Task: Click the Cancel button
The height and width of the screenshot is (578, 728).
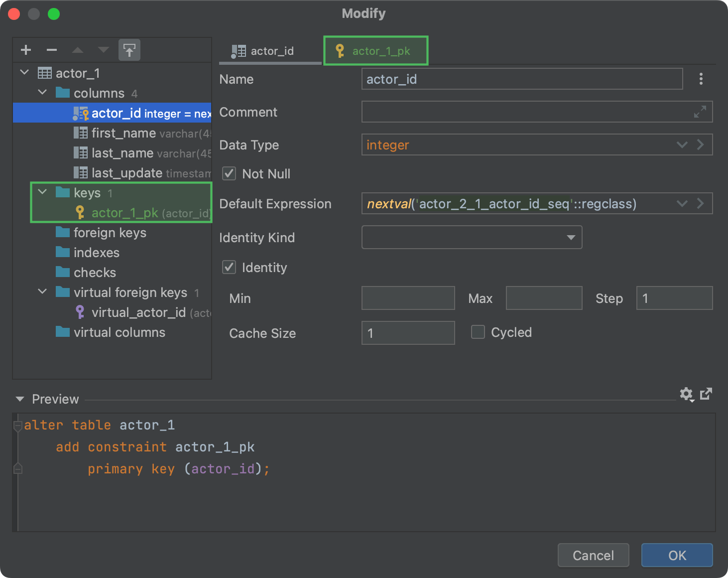Action: pos(593,555)
